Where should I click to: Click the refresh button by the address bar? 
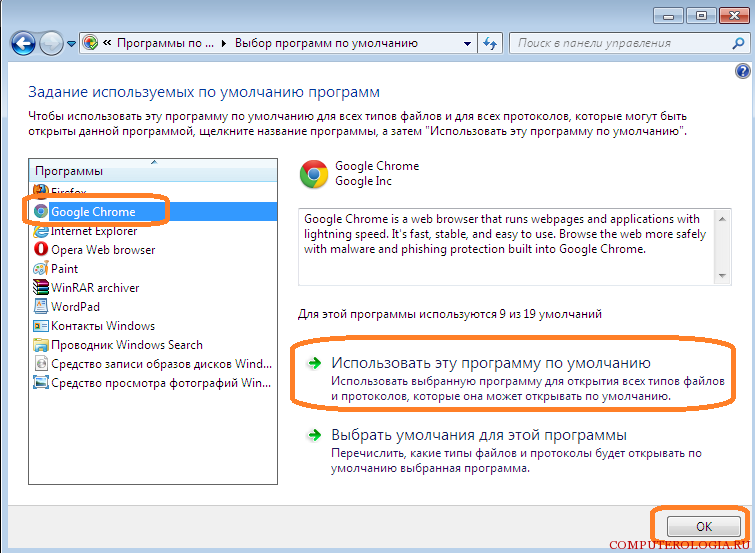(490, 43)
